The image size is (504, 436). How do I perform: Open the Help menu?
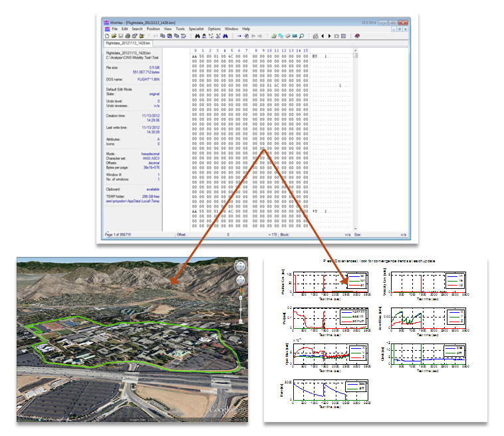246,29
